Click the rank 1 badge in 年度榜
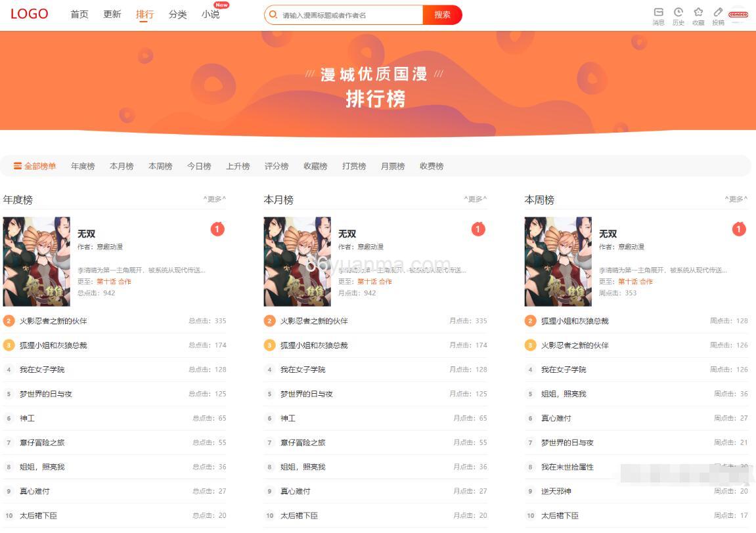The width and height of the screenshot is (756, 533). (217, 229)
